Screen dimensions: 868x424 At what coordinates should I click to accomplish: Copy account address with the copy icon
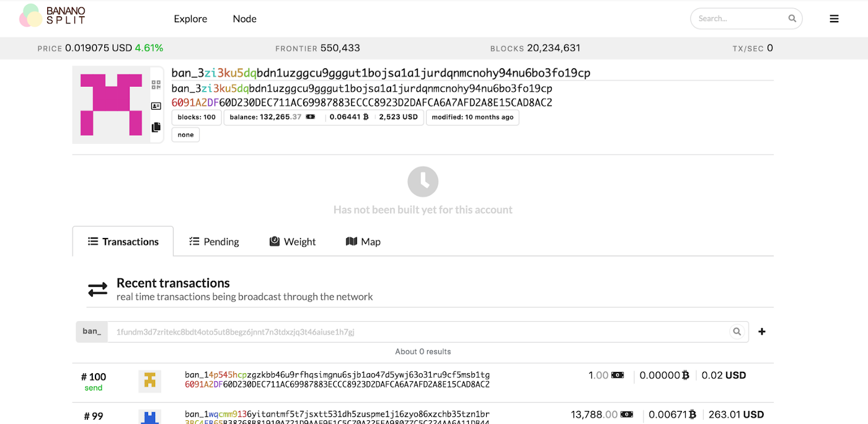tap(156, 127)
